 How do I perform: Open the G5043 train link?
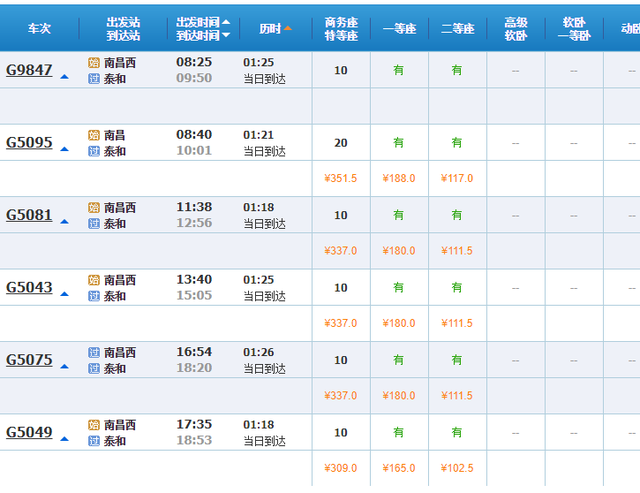pyautogui.click(x=29, y=288)
